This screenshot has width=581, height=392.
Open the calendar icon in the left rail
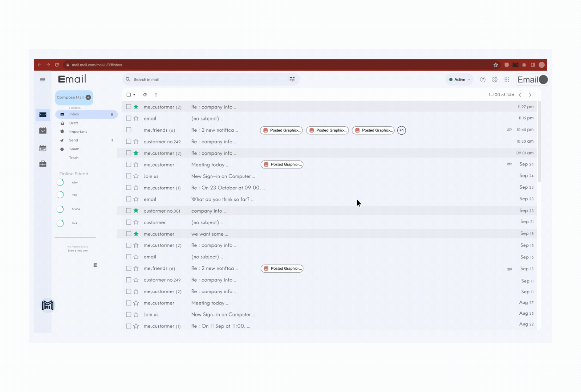[x=43, y=148]
